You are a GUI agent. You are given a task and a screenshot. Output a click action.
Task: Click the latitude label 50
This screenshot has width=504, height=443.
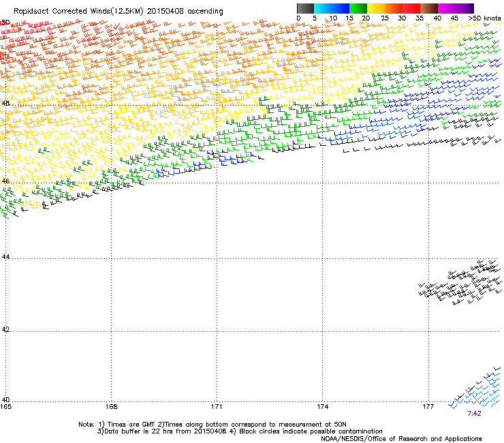(5, 22)
